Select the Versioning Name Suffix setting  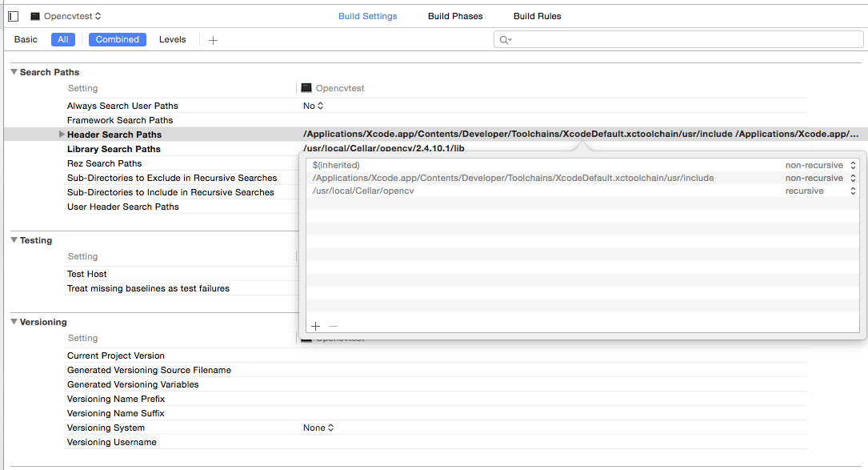116,413
